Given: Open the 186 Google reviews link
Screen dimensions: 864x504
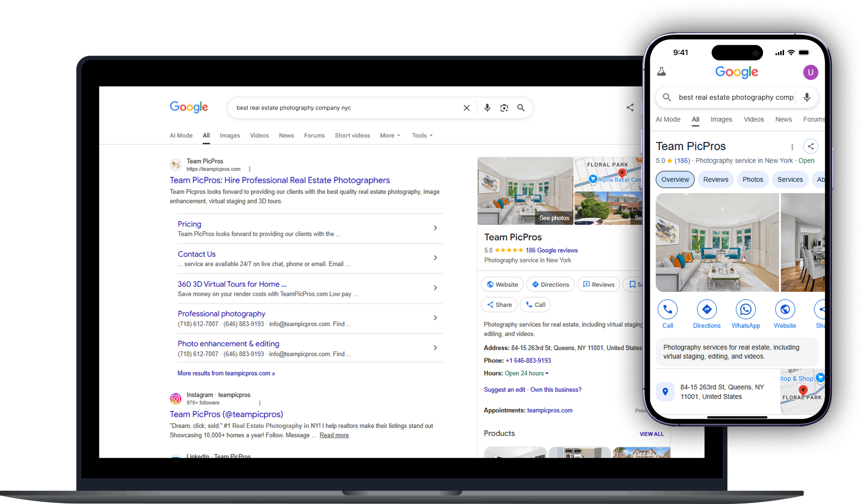Looking at the screenshot, I should click(x=552, y=250).
